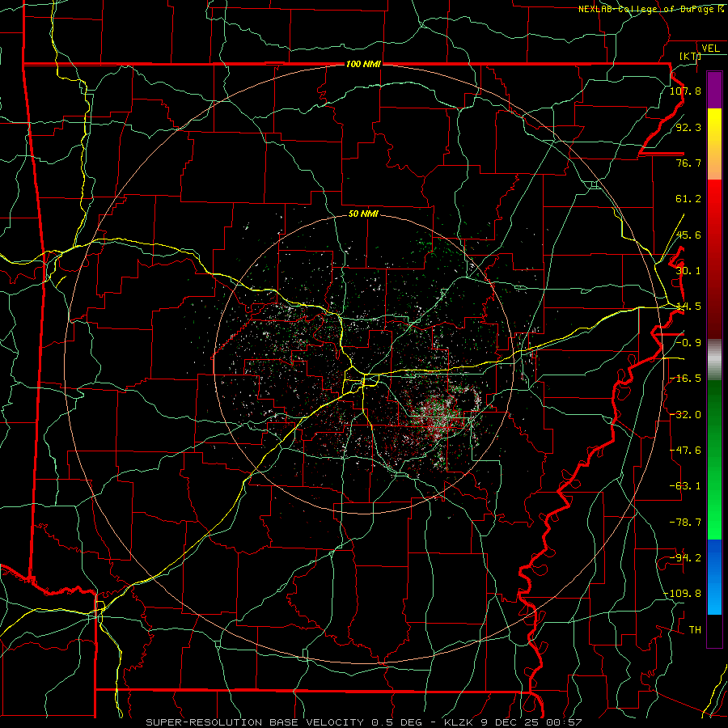728x728 pixels.
Task: Click the 61.2 velocity scale value
Action: point(688,199)
